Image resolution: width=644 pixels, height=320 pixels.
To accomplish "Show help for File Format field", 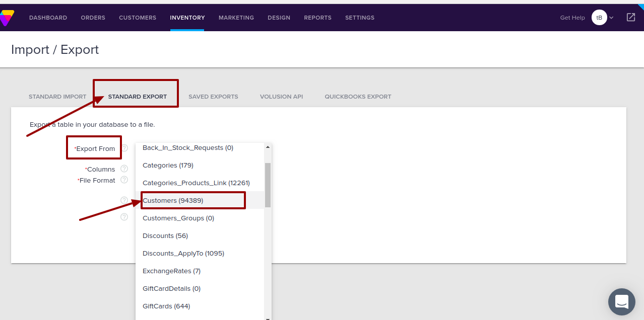I will coord(124,180).
